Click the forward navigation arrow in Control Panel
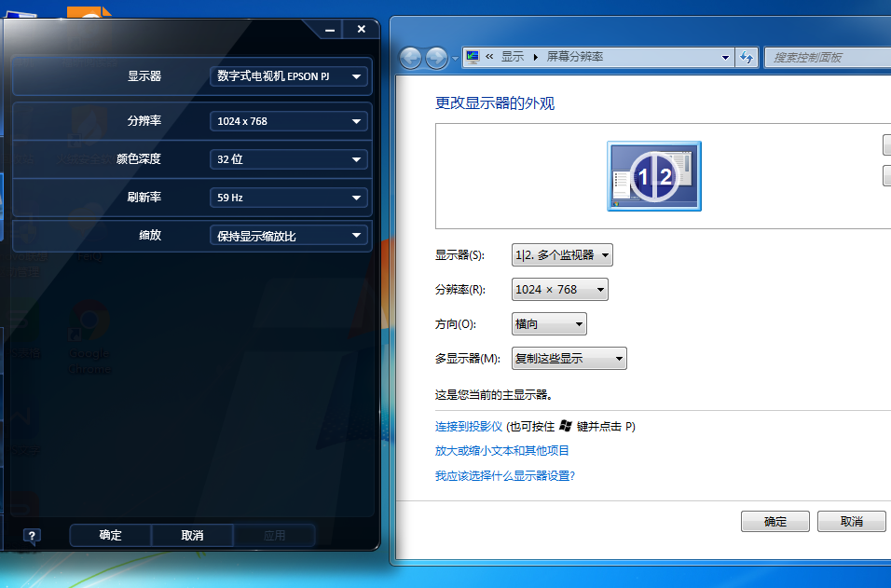891x588 pixels. [x=435, y=58]
